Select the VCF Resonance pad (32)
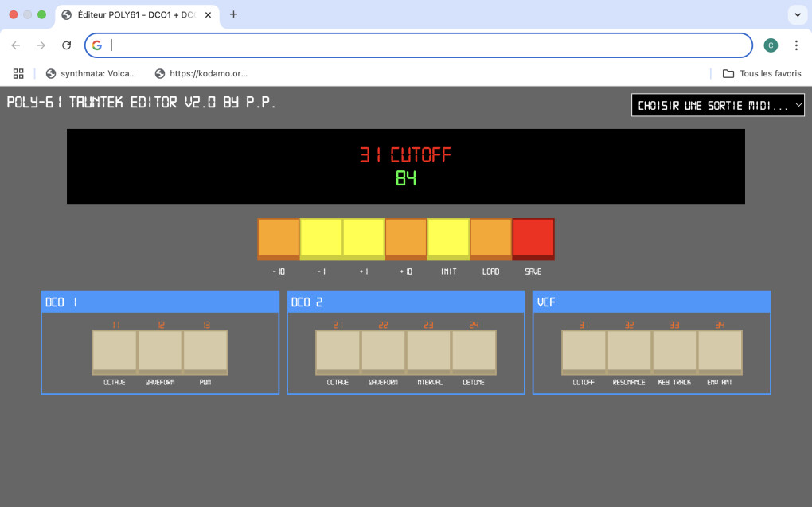This screenshot has width=812, height=507. 629,353
